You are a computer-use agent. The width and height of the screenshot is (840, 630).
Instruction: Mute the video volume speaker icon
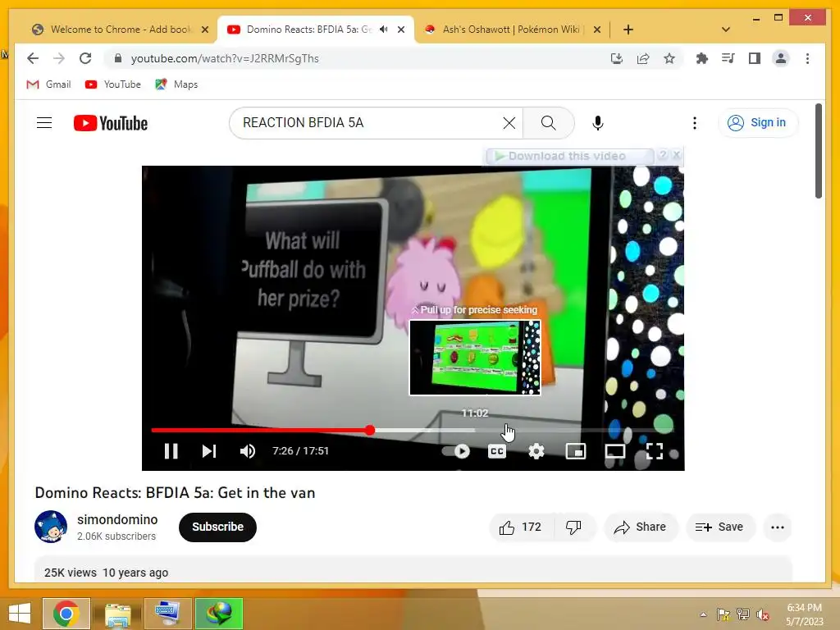pyautogui.click(x=248, y=451)
